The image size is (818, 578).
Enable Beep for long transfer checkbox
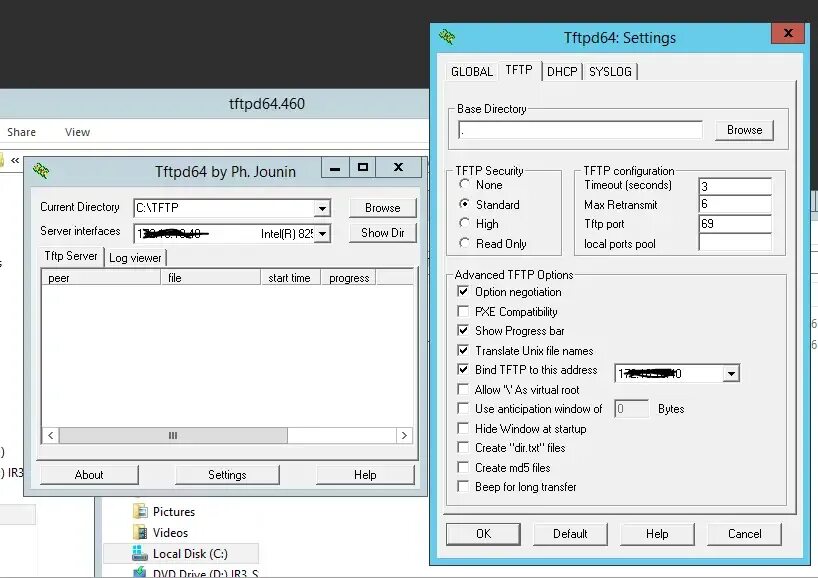(463, 486)
